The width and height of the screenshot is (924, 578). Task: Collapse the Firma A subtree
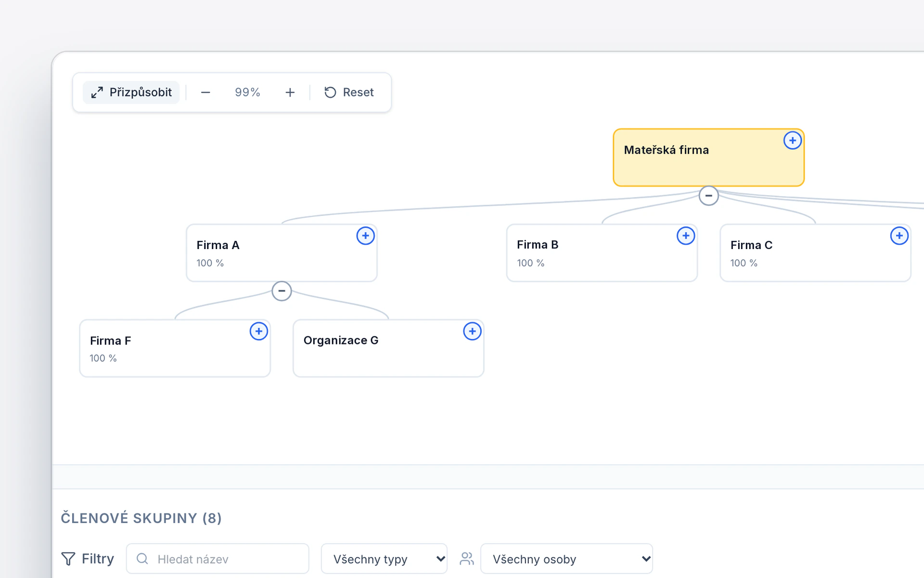282,291
